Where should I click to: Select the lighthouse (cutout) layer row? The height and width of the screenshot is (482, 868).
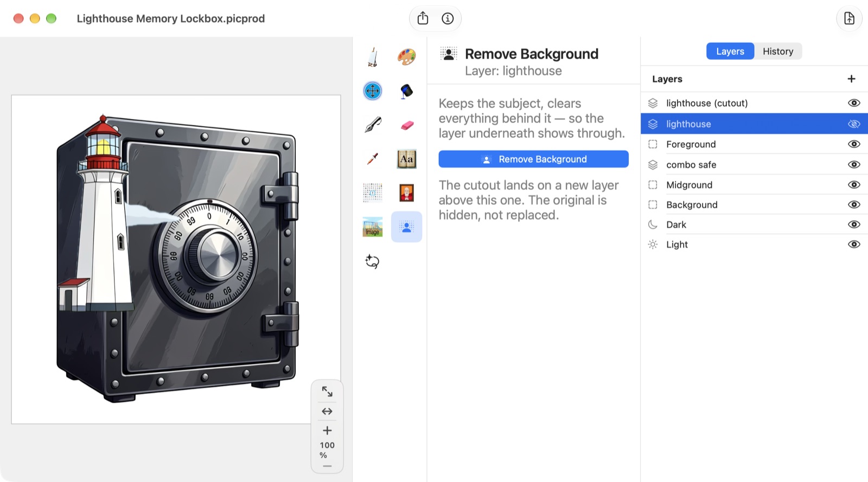click(754, 103)
